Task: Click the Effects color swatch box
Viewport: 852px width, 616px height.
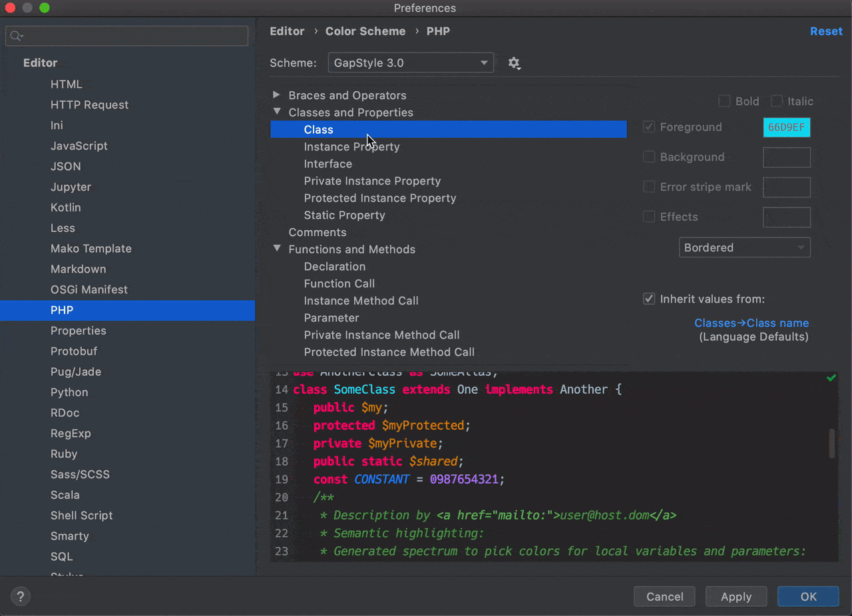Action: pos(787,217)
